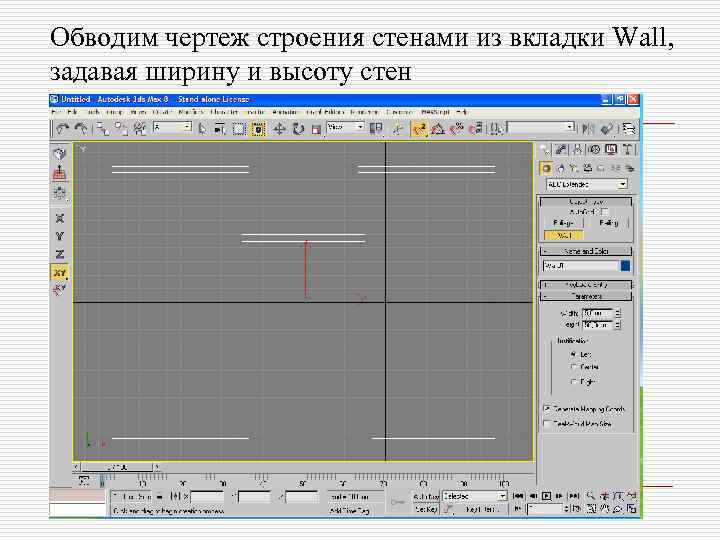Toggle Generate Mapping Coords checkbox
Image resolution: width=720 pixels, height=540 pixels.
(547, 409)
